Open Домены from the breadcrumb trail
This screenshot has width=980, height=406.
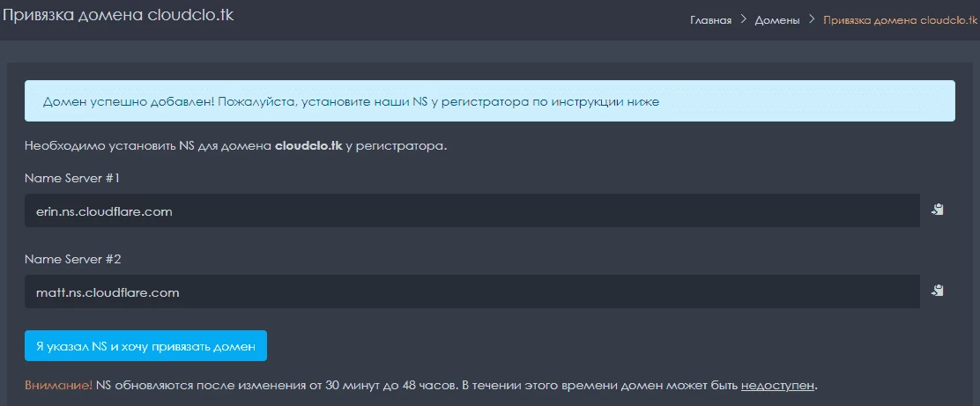tap(777, 20)
